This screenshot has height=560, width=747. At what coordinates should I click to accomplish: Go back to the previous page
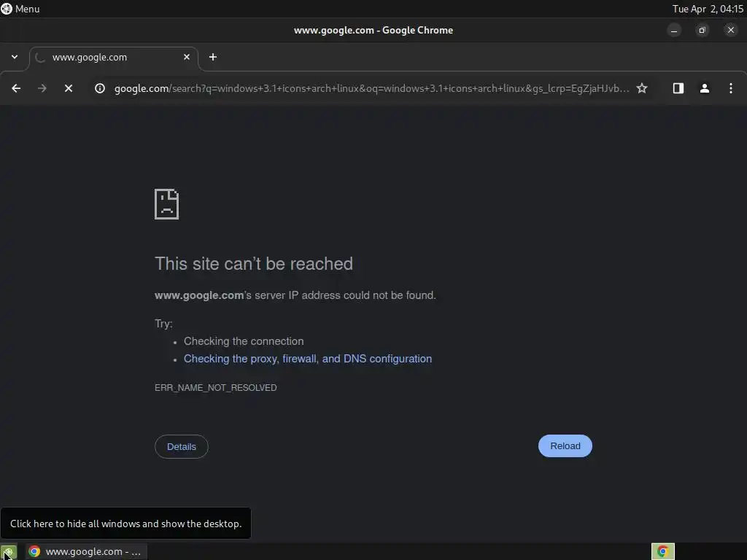click(16, 88)
